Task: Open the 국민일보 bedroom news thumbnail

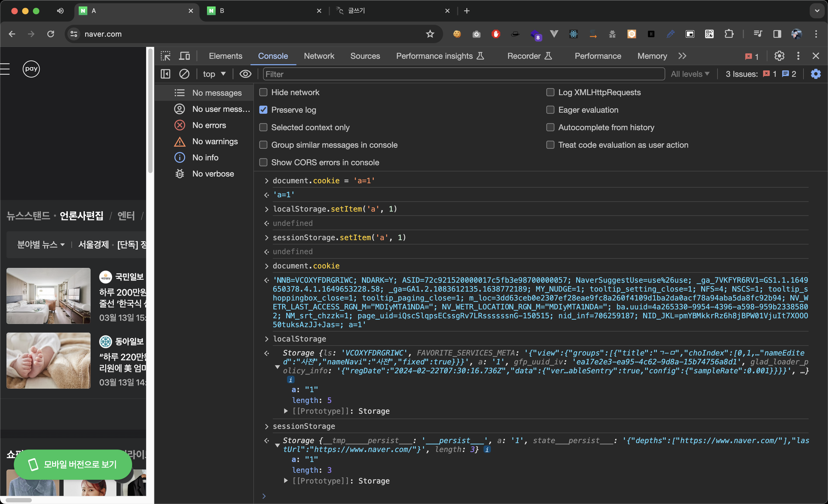Action: (49, 296)
